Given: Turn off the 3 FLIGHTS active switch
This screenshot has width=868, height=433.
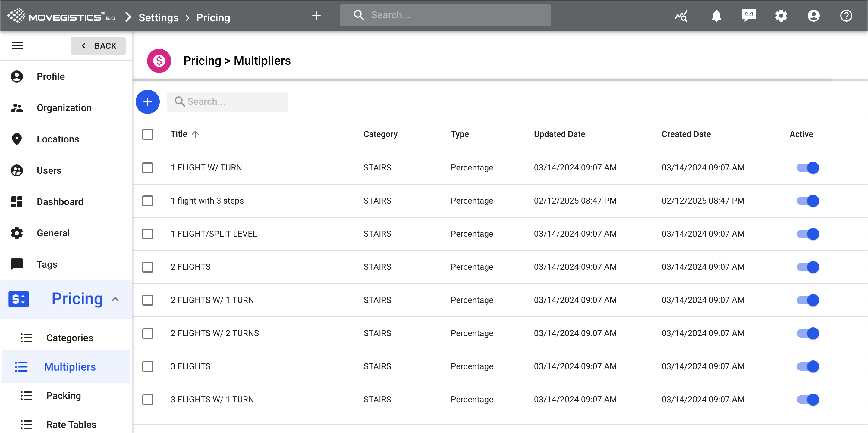Looking at the screenshot, I should 807,366.
